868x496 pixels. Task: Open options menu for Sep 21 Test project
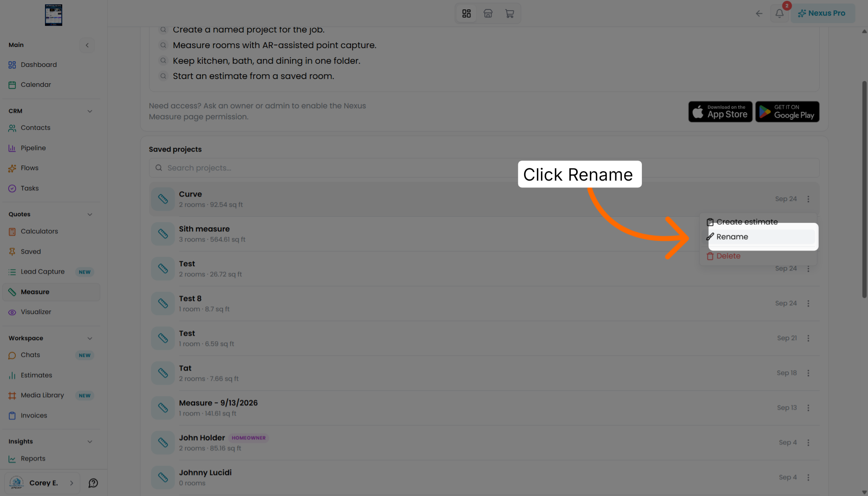tap(808, 338)
